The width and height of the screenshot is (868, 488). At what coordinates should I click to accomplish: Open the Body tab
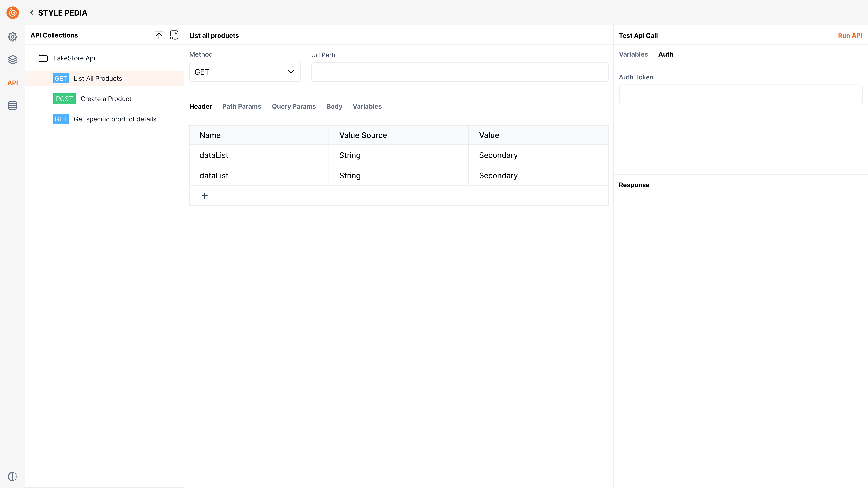(x=334, y=106)
